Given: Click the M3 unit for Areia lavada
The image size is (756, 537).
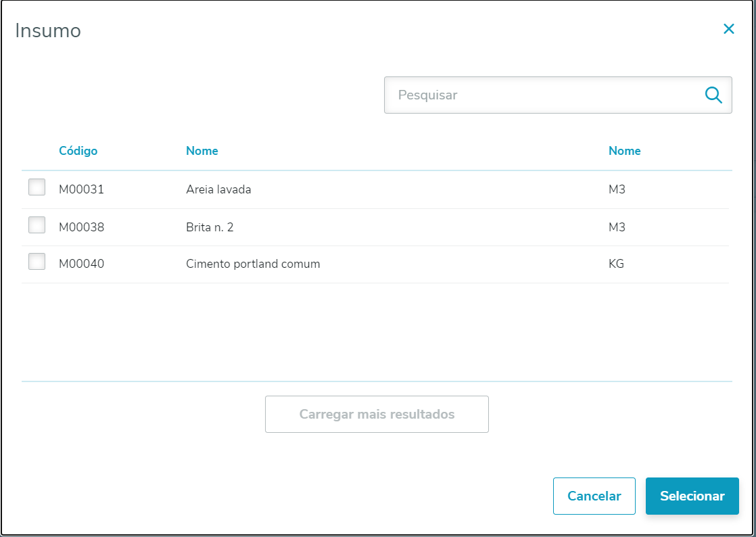Looking at the screenshot, I should 617,189.
